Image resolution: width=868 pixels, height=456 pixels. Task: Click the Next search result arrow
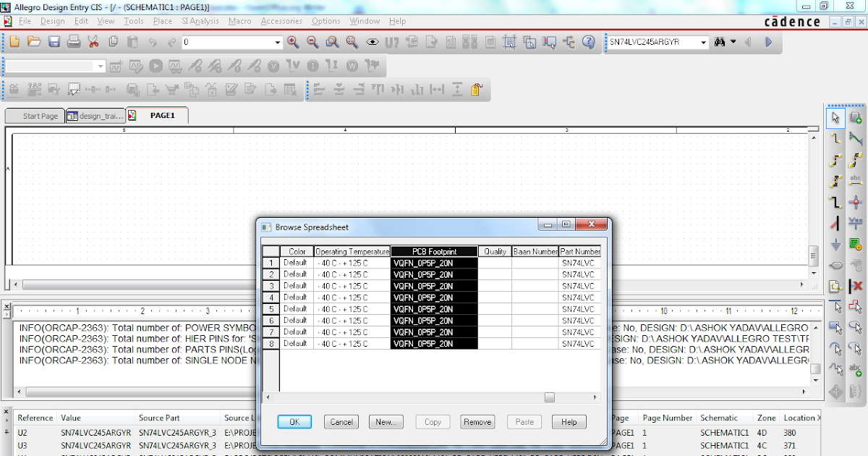[769, 42]
